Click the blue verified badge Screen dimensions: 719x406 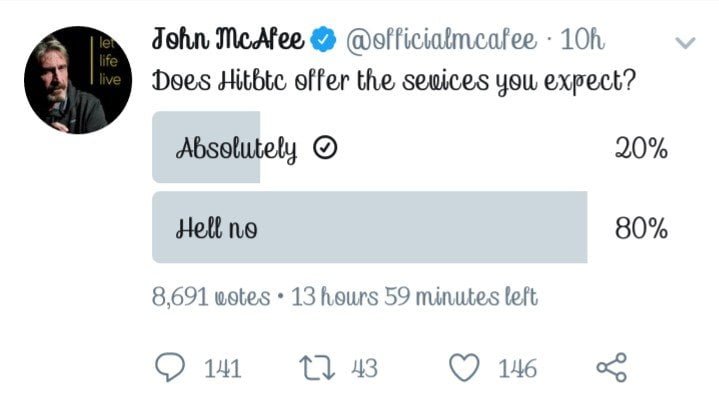point(324,41)
